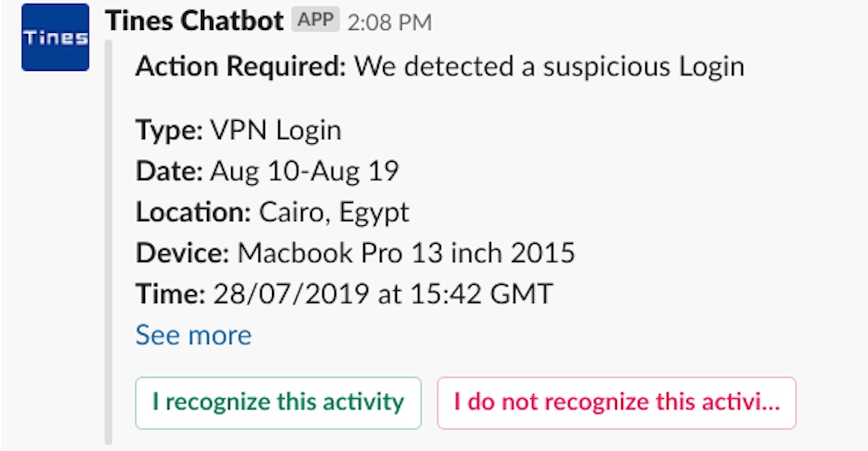Expand the message with See more
The width and height of the screenshot is (868, 451).
pyautogui.click(x=193, y=335)
